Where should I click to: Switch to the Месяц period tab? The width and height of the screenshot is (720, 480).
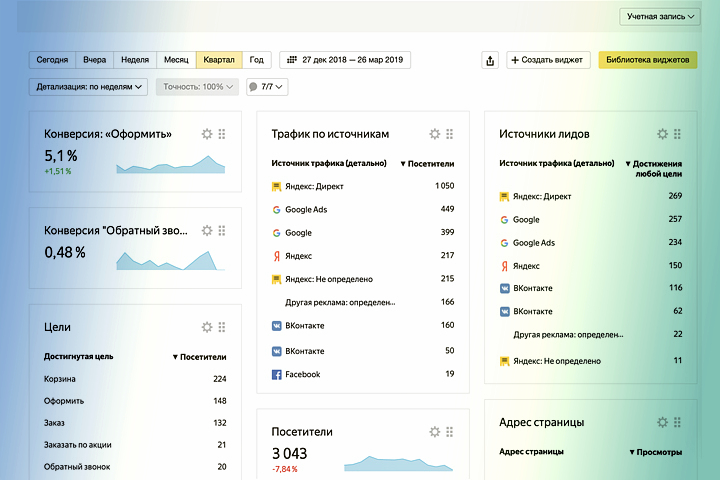pos(176,60)
